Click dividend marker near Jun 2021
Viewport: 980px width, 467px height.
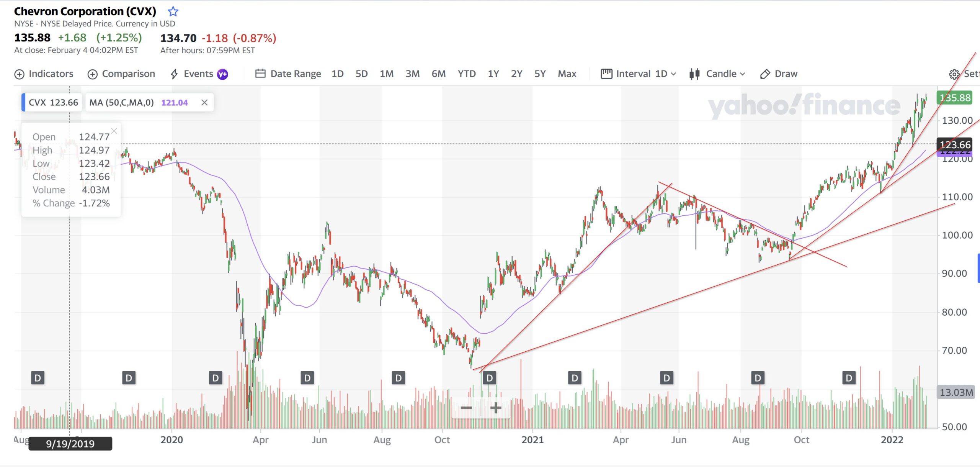666,379
